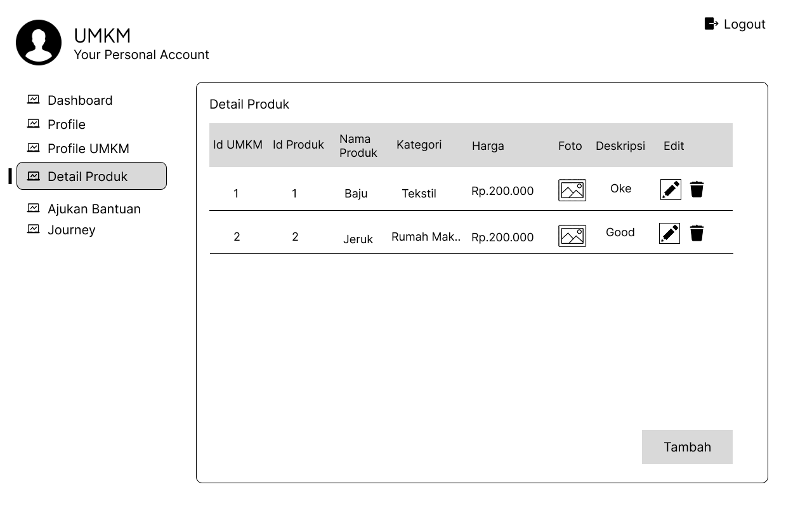Navigate to the Journey menu item
812x508 pixels.
coord(72,230)
